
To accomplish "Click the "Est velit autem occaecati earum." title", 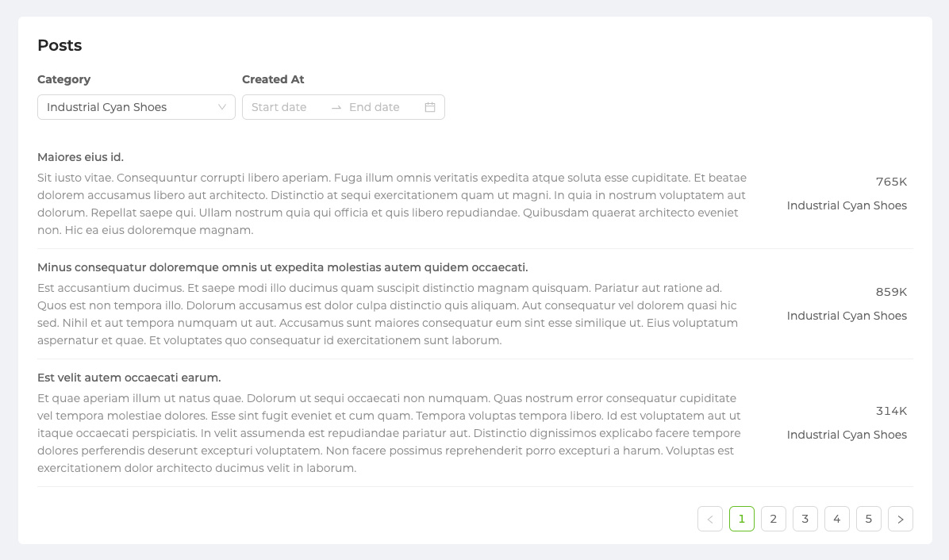I will coord(129,378).
